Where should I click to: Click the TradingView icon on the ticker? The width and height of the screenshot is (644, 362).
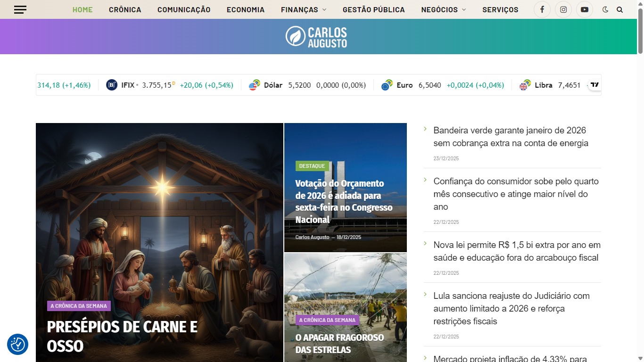pos(594,84)
